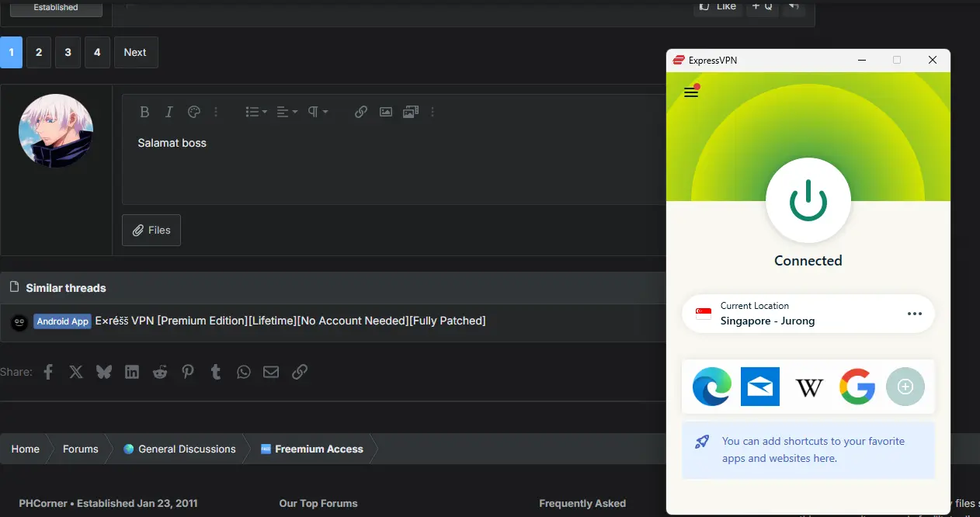Open more formatting options after the palette icon

pos(216,112)
